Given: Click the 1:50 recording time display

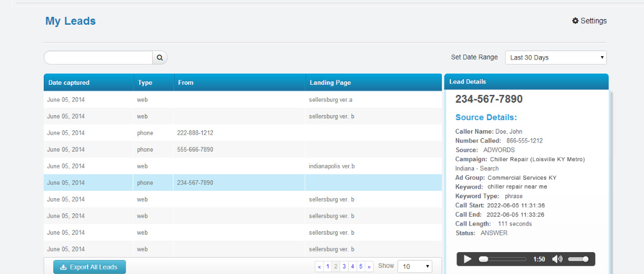Looking at the screenshot, I should coord(539,259).
